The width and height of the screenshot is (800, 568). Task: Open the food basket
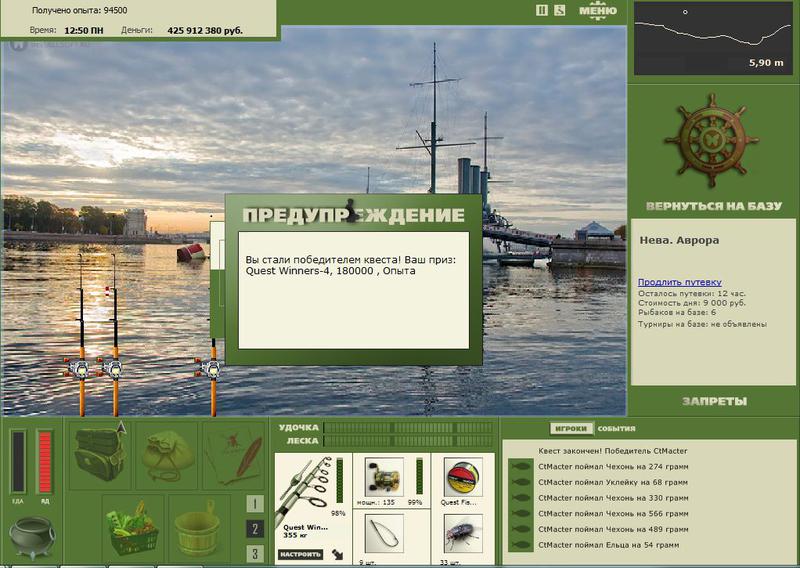[133, 528]
